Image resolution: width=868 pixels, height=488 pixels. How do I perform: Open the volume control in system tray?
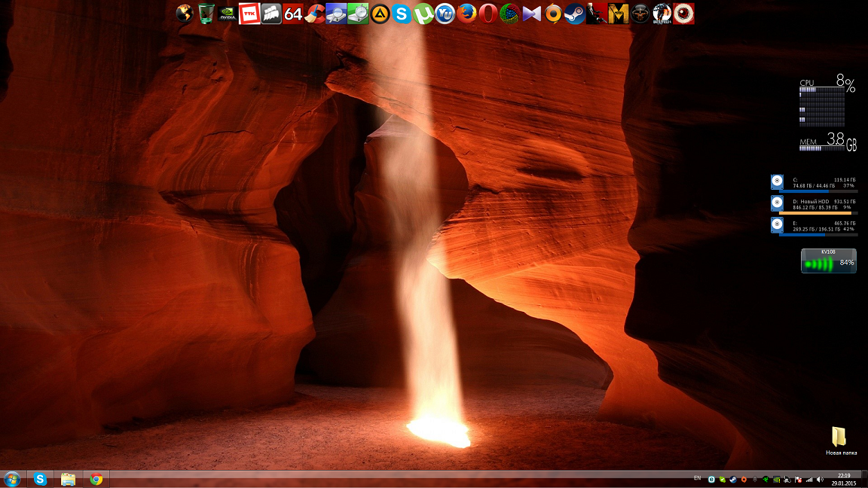click(x=820, y=479)
